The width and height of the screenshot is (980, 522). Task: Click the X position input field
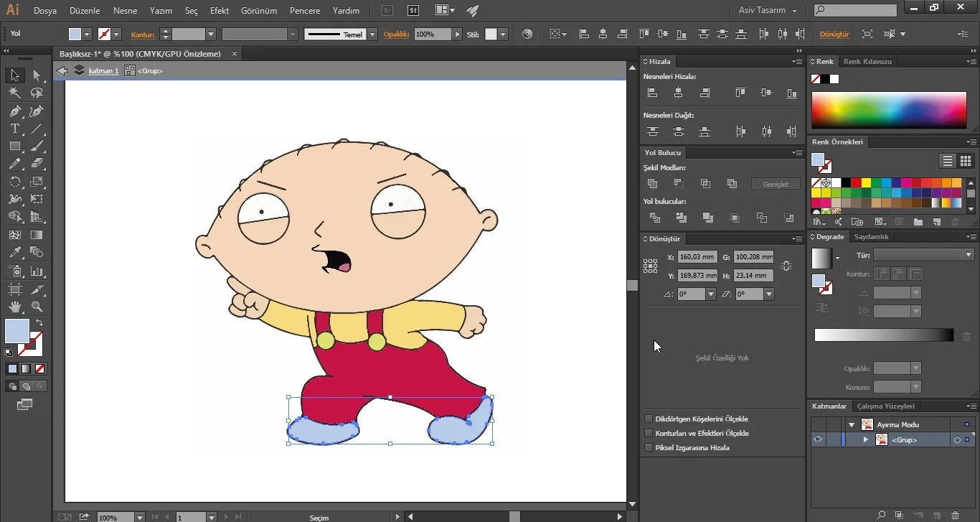coord(697,256)
